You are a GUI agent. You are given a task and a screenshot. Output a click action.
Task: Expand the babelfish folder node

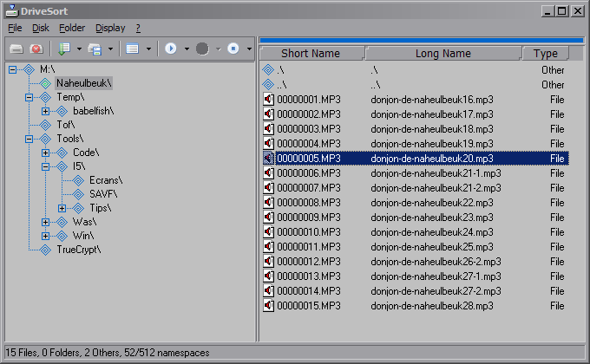46,111
